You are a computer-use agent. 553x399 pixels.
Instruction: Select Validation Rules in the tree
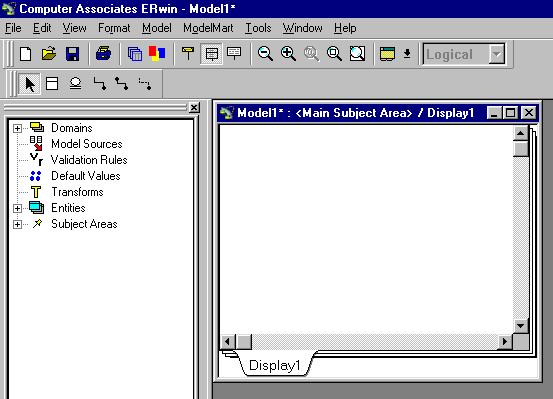click(89, 160)
